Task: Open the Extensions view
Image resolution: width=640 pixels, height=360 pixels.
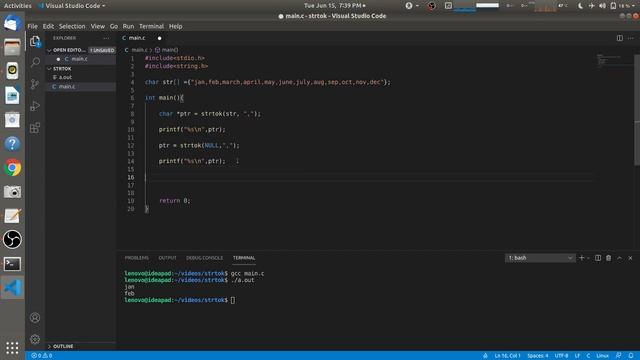Action: pyautogui.click(x=35, y=128)
